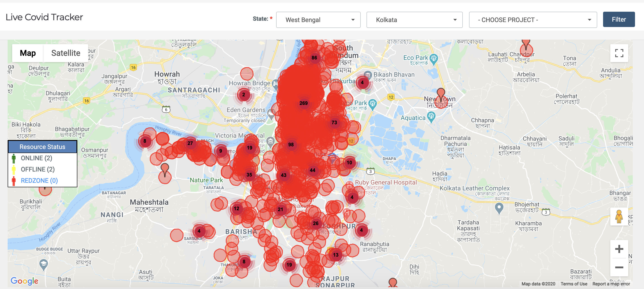Screen dimensions: 644x289
Task: Open the Terms of Use link
Action: point(574,284)
